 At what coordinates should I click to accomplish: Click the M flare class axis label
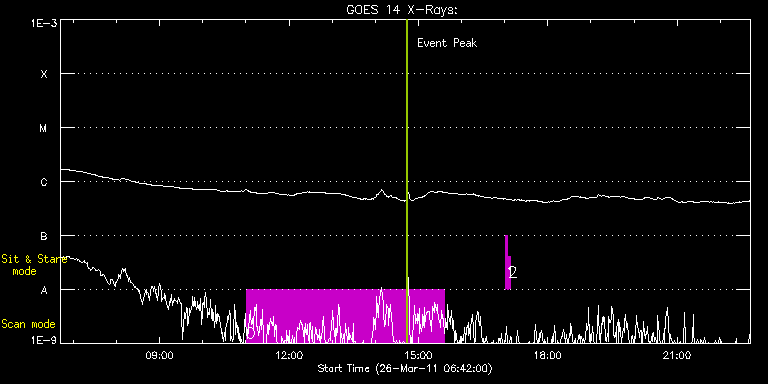44,128
